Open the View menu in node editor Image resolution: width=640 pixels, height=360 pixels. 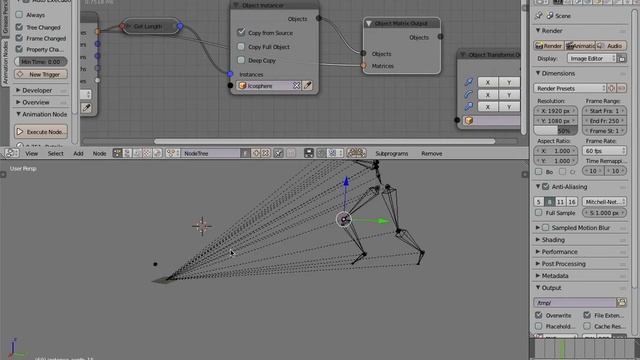(31, 153)
